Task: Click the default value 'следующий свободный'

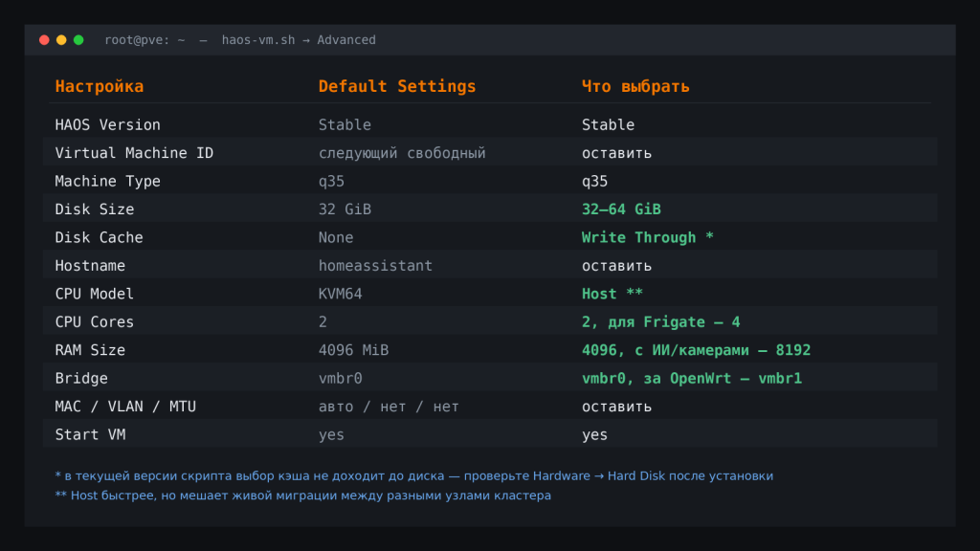Action: (x=402, y=153)
